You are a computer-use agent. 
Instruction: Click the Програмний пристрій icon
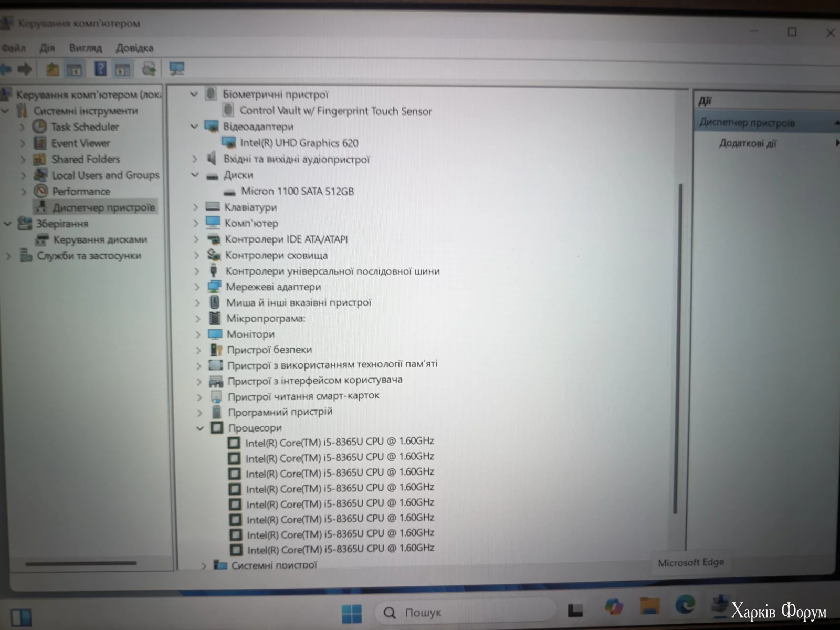216,413
